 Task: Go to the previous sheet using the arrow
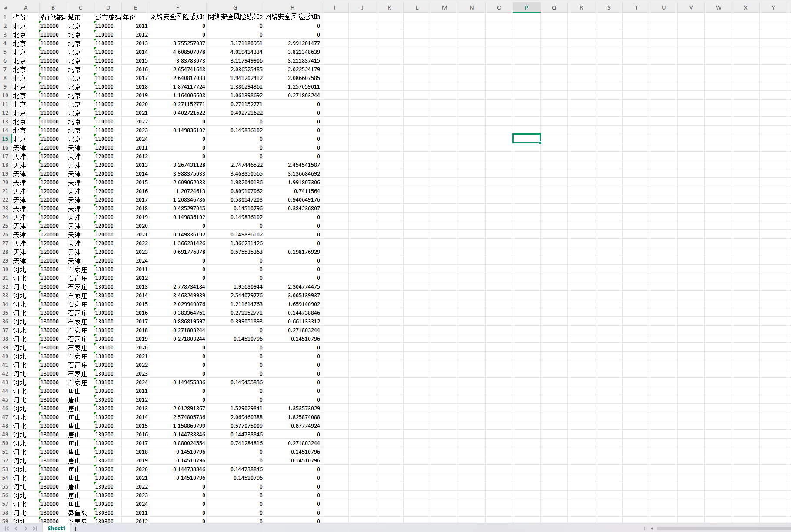click(16, 529)
